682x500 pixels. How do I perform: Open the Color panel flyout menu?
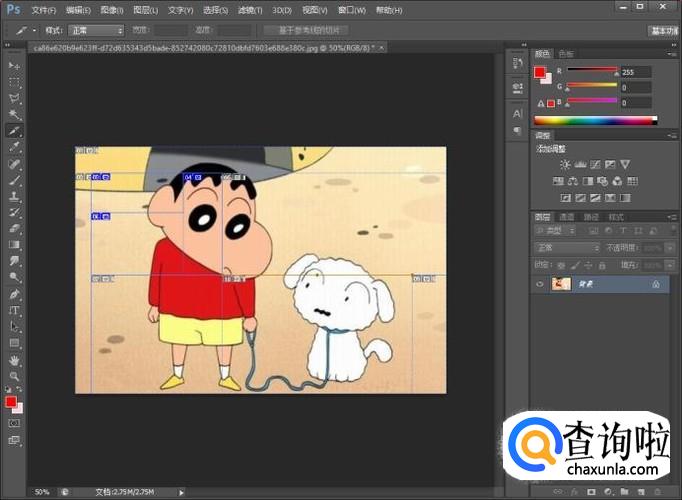tap(672, 53)
